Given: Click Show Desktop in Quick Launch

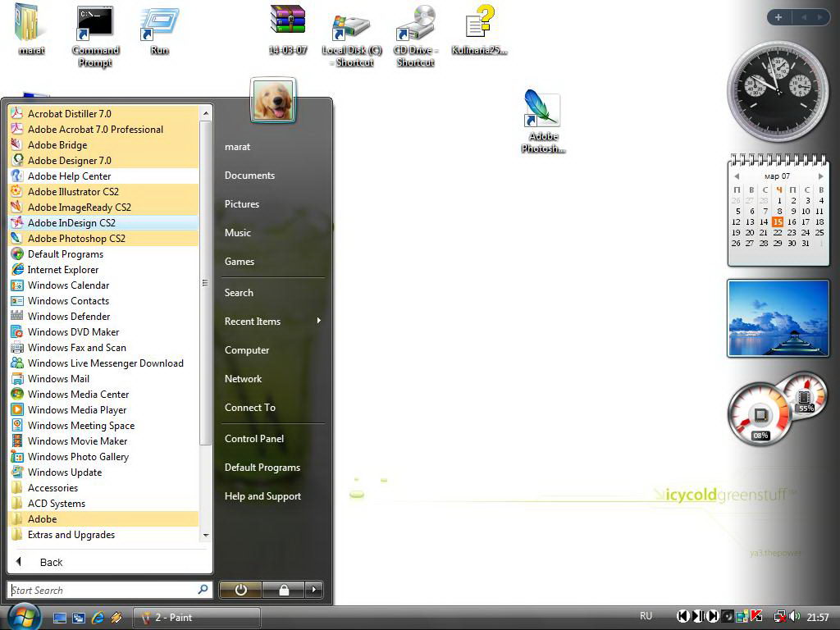Looking at the screenshot, I should (59, 618).
